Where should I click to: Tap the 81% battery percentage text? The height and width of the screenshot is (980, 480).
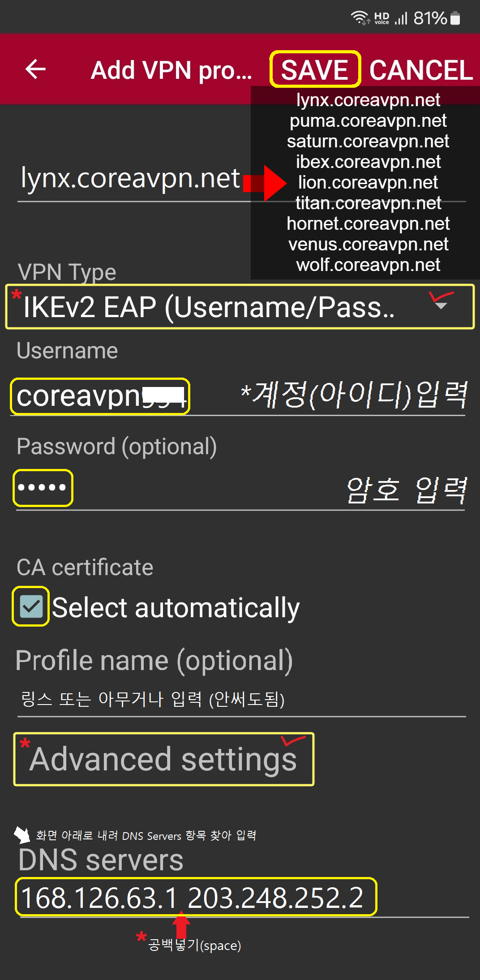[x=430, y=18]
